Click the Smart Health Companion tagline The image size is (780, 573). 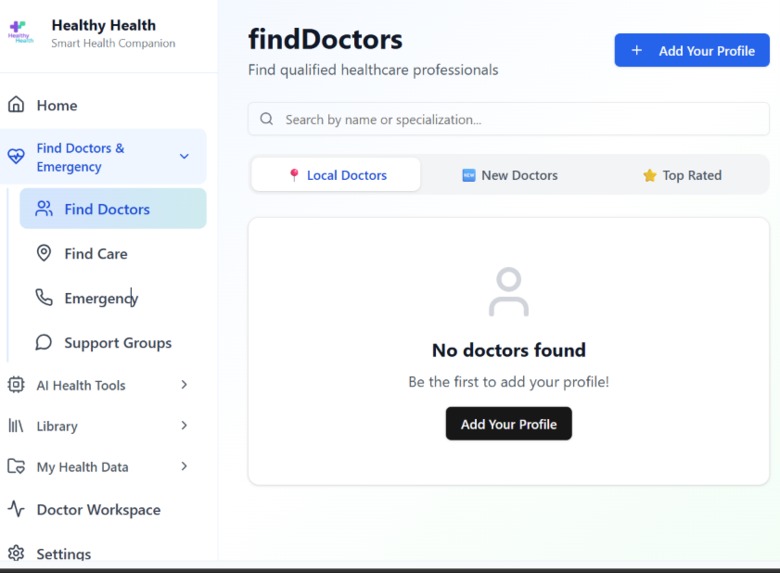pos(113,43)
